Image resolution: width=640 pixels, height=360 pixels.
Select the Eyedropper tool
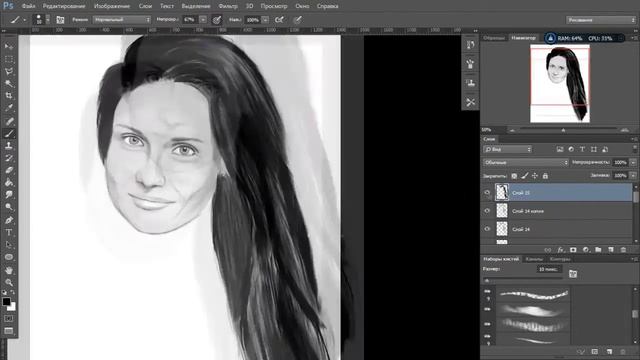(9, 108)
